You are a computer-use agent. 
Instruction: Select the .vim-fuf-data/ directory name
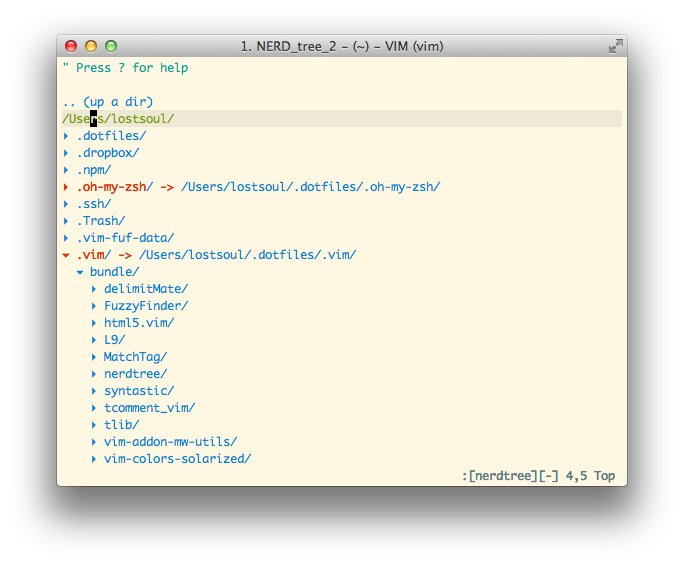click(125, 238)
